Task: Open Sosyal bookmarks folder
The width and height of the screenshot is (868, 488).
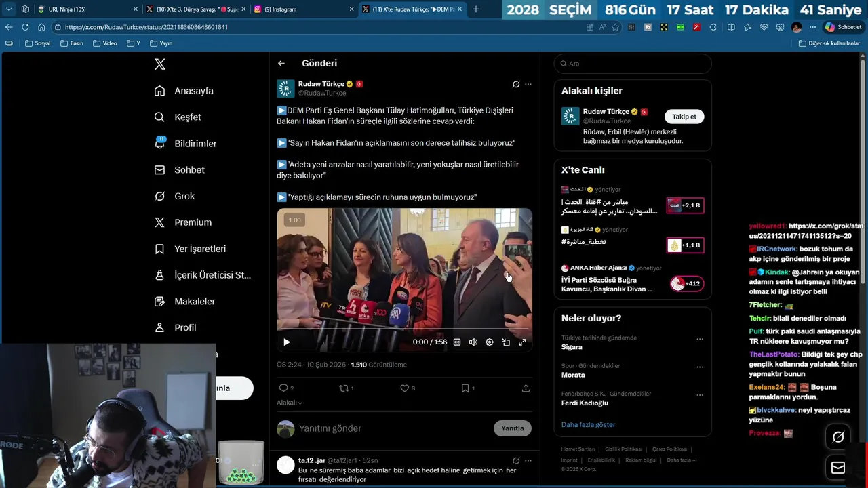Action: (38, 43)
